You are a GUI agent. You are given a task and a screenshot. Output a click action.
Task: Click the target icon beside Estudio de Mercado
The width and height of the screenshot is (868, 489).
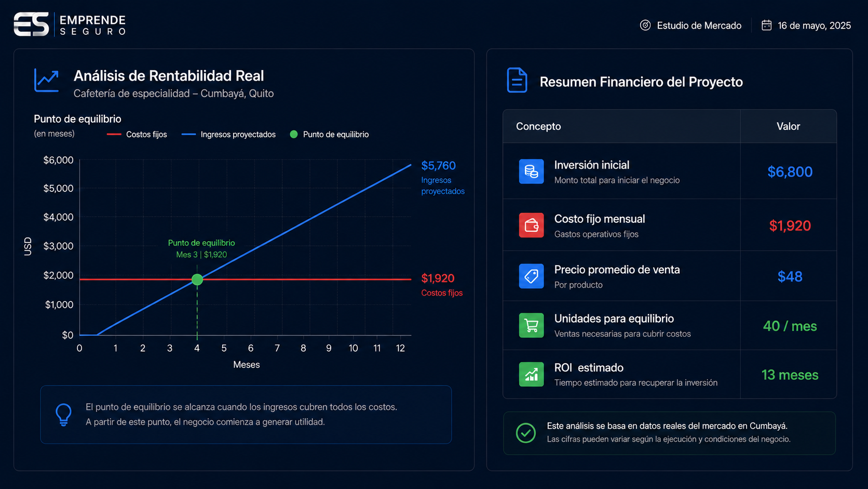click(645, 25)
